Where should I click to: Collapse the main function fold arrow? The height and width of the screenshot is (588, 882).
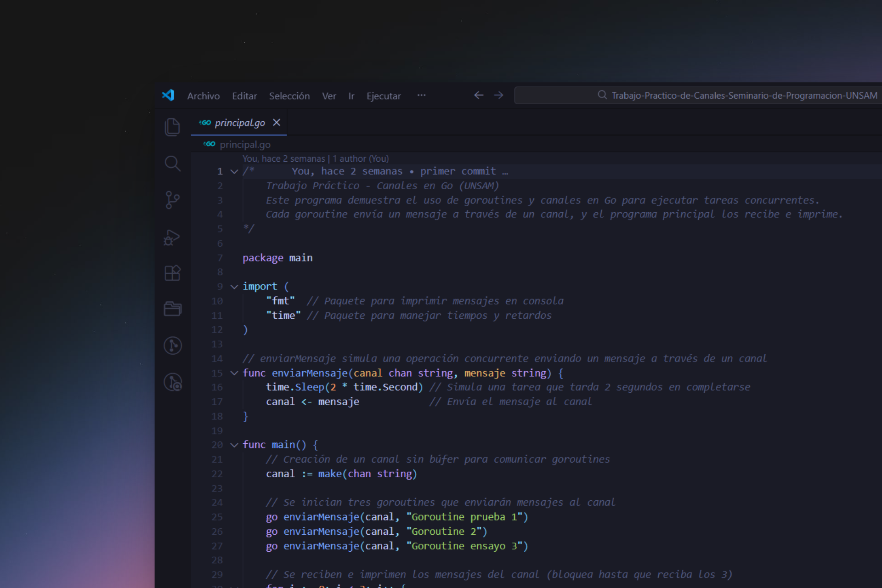(x=234, y=445)
